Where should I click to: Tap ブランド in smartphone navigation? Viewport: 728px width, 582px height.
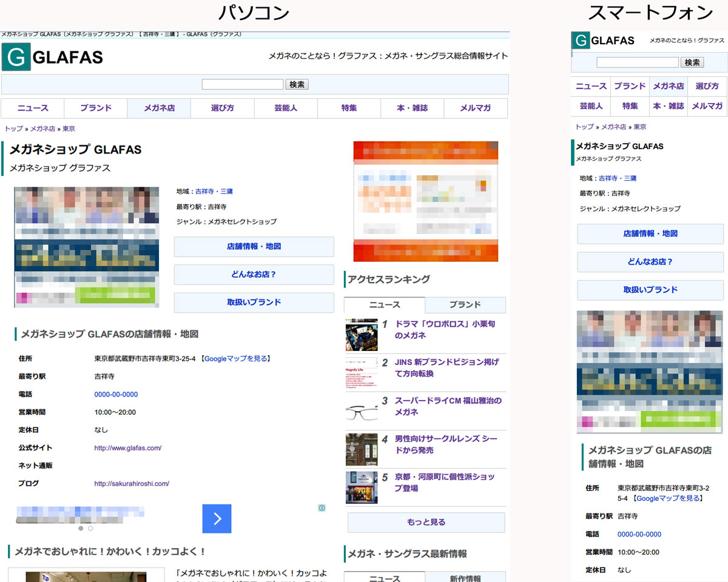(x=630, y=86)
